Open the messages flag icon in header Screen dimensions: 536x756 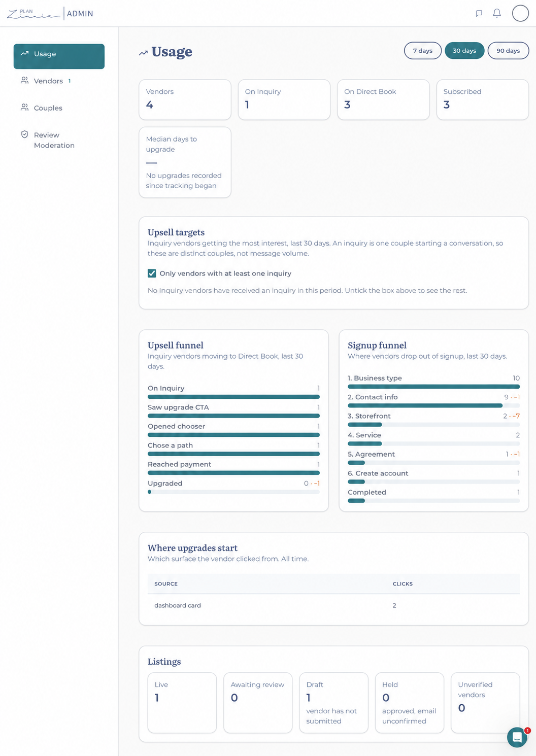tap(479, 13)
